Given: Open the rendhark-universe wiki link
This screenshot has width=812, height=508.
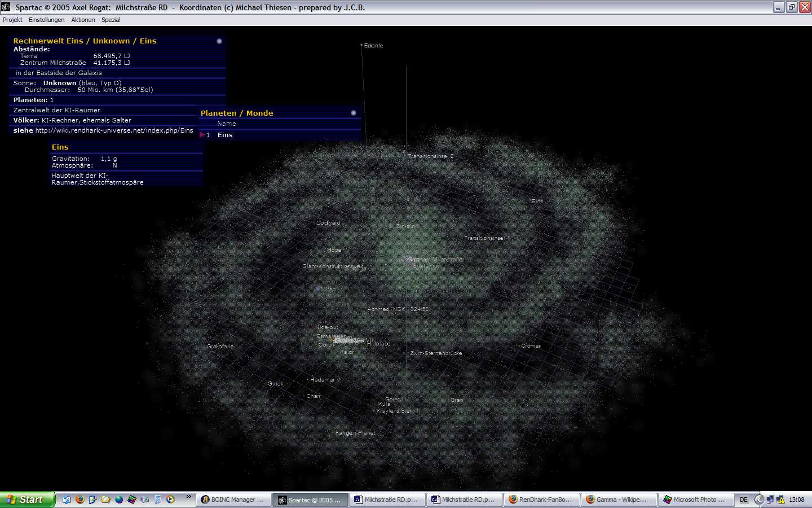Looking at the screenshot, I should pyautogui.click(x=114, y=130).
